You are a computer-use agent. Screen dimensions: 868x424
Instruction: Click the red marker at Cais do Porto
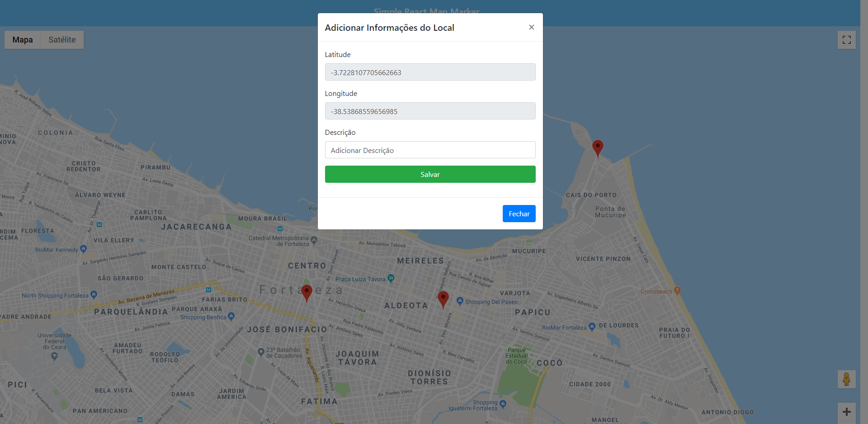598,148
